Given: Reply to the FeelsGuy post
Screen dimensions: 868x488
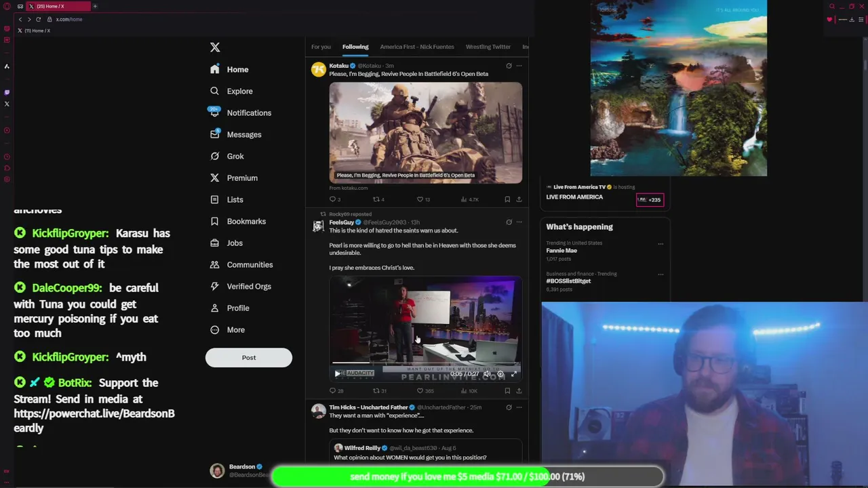Looking at the screenshot, I should coord(336,390).
